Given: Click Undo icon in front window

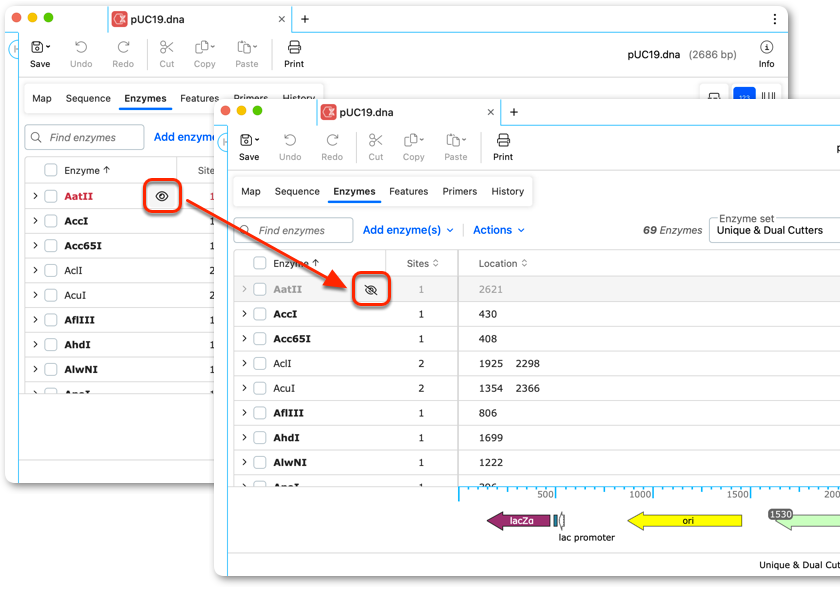Looking at the screenshot, I should coord(290,140).
